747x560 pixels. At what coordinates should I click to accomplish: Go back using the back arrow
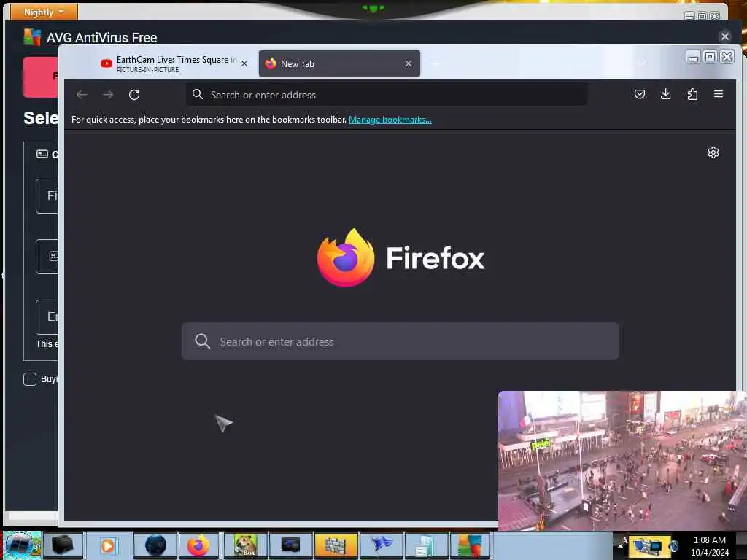[82, 95]
